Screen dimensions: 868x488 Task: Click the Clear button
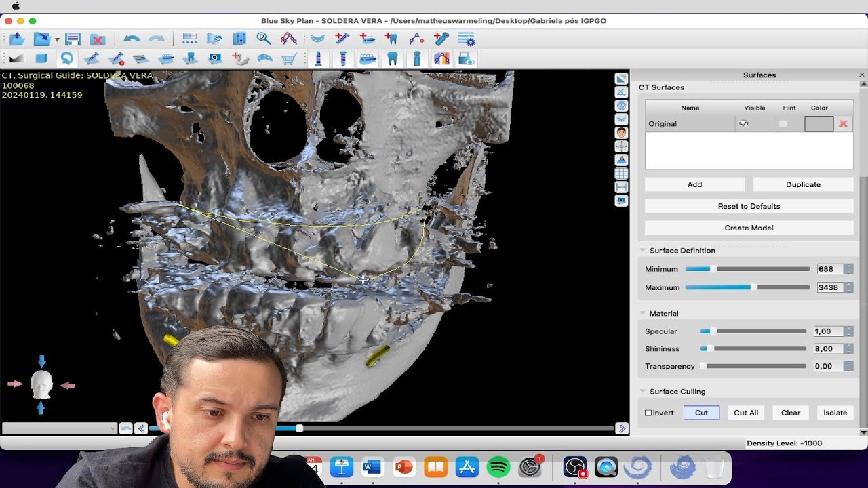[791, 413]
